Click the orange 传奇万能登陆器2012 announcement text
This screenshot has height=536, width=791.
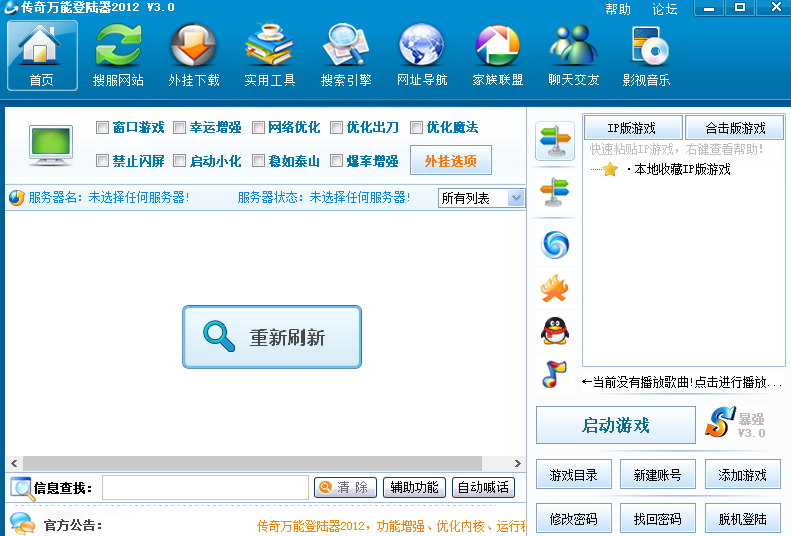tap(391, 526)
